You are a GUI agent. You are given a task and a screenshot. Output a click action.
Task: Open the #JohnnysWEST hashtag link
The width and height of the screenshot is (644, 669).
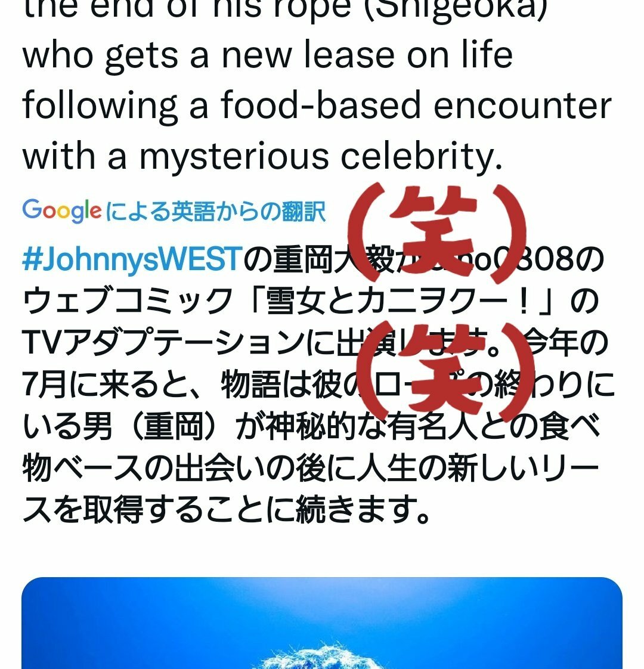[132, 259]
